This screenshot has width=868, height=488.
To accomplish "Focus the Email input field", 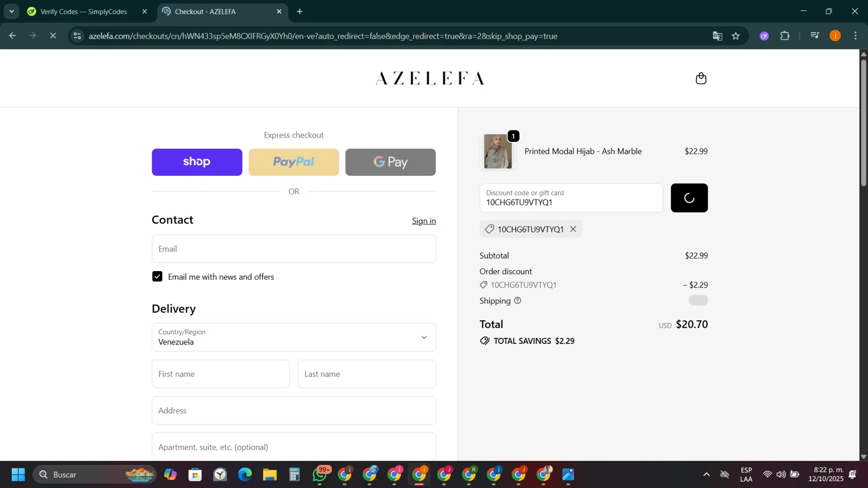I will (294, 249).
